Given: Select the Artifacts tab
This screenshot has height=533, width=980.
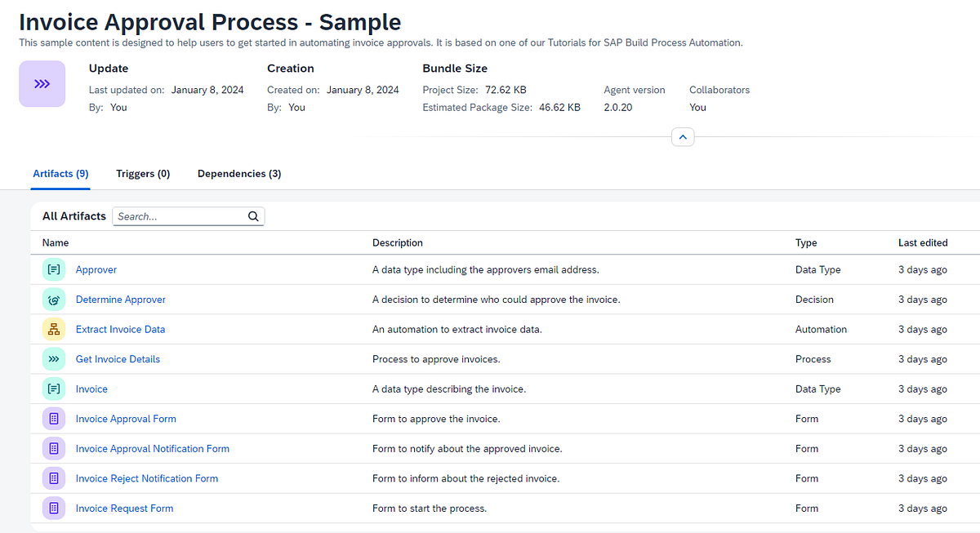Looking at the screenshot, I should [x=60, y=173].
